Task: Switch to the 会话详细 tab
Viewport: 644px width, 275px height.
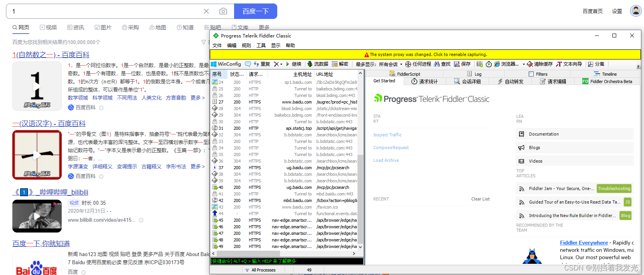Action: [x=467, y=81]
